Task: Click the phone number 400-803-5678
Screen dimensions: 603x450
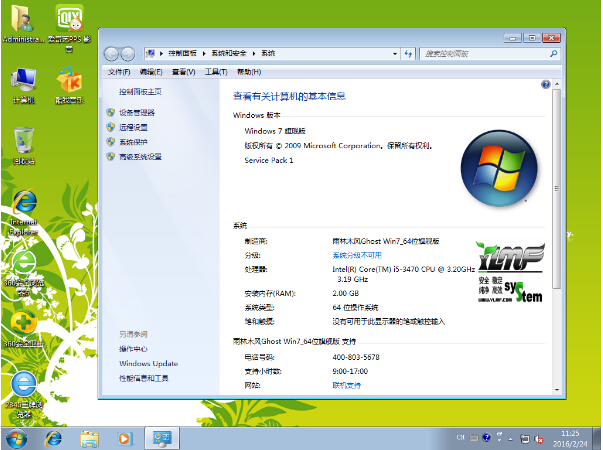Action: point(356,357)
